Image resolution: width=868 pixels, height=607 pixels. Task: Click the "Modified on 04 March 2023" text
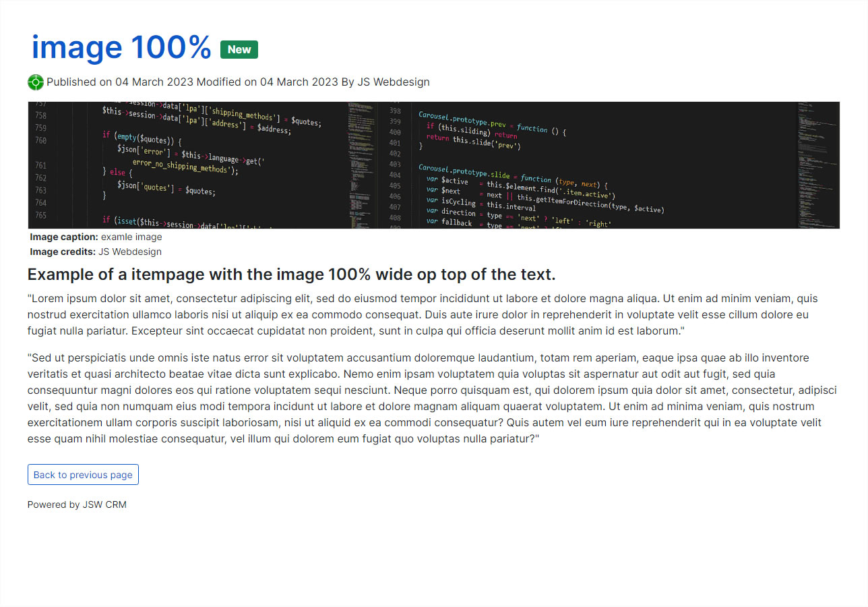(x=267, y=82)
